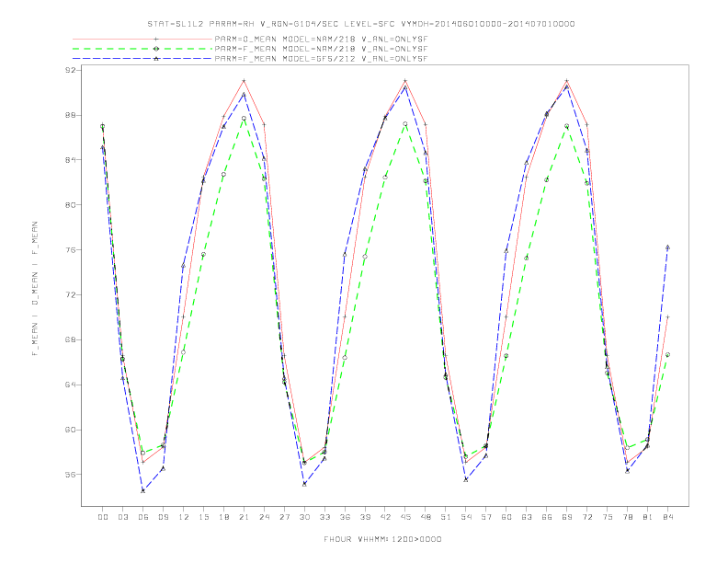Click x-axis tick label 72
This screenshot has width=728, height=563.
tap(587, 517)
